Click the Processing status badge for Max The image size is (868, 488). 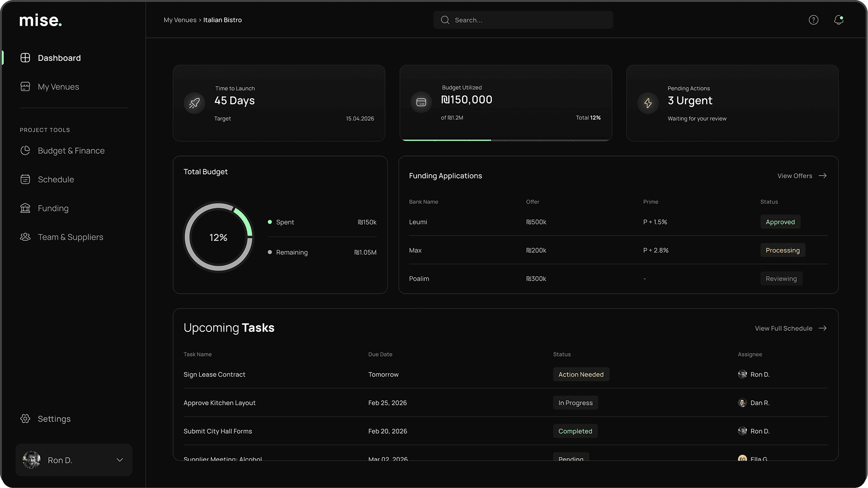coord(782,250)
